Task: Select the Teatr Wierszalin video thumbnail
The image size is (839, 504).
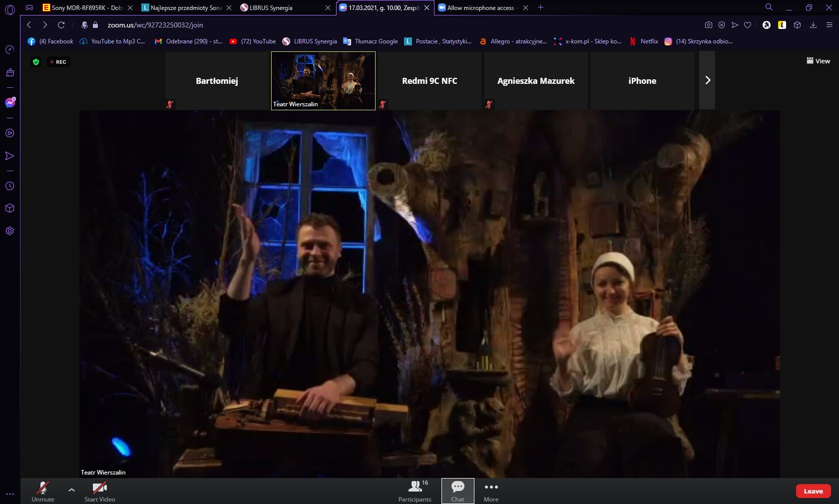Action: (323, 80)
